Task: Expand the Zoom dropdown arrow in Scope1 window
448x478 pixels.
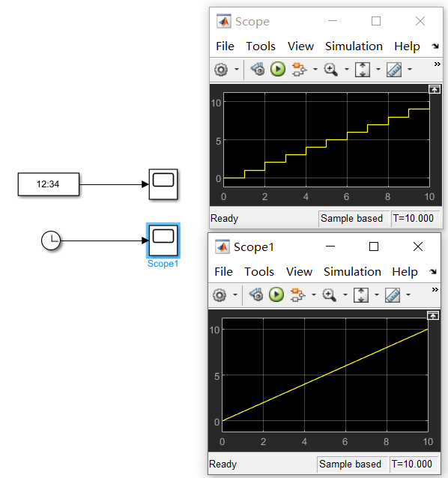Action: click(345, 294)
